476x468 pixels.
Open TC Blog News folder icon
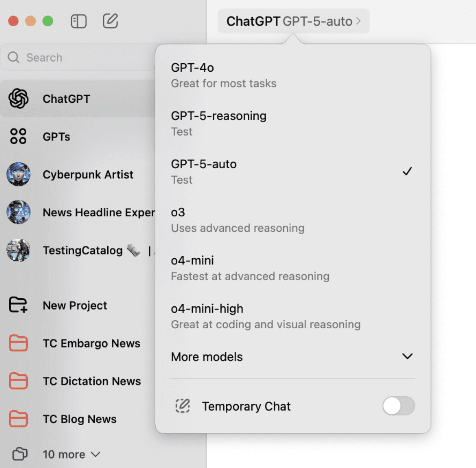click(18, 419)
